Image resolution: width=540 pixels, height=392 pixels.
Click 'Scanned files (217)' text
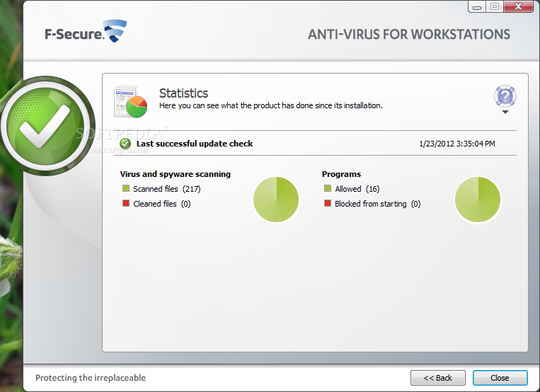pos(167,189)
